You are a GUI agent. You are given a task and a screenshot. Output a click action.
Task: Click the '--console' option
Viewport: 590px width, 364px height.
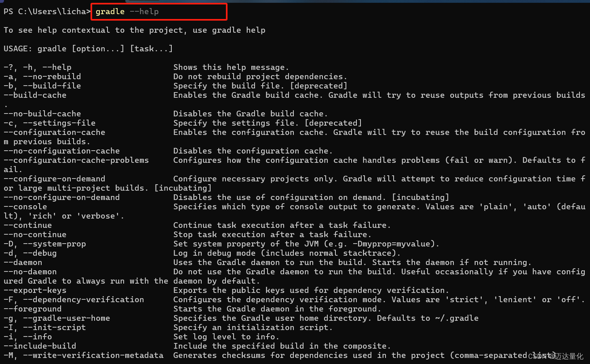[x=25, y=207]
